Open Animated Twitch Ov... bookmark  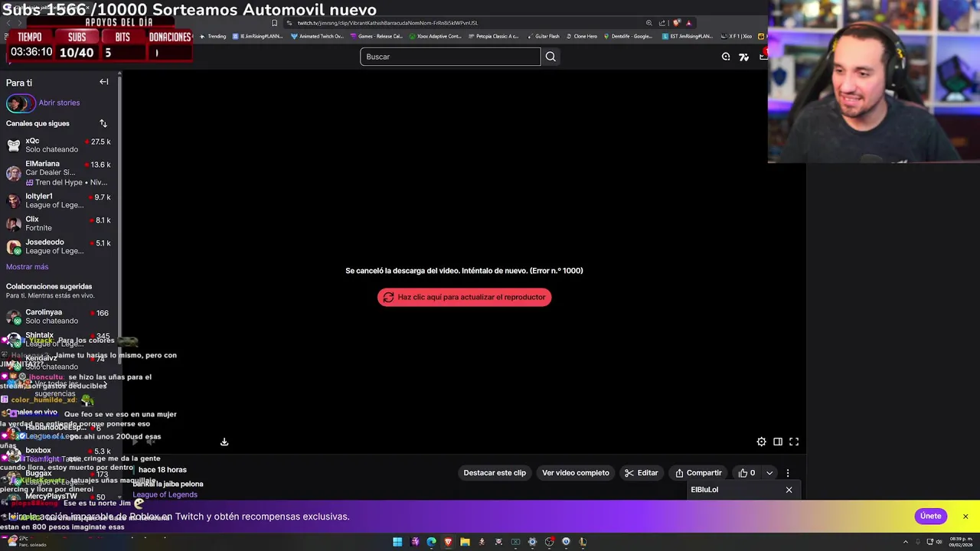point(317,36)
